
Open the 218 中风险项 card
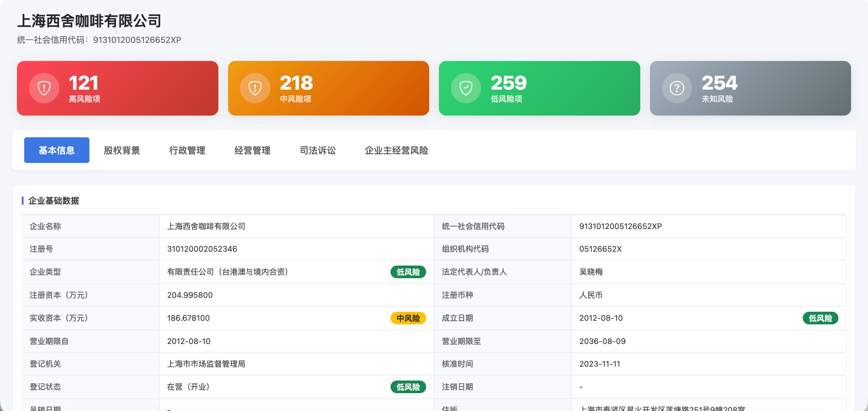pos(329,88)
